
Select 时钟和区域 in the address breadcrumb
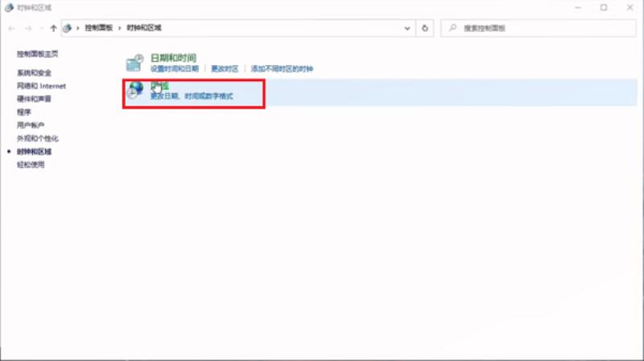click(x=144, y=28)
